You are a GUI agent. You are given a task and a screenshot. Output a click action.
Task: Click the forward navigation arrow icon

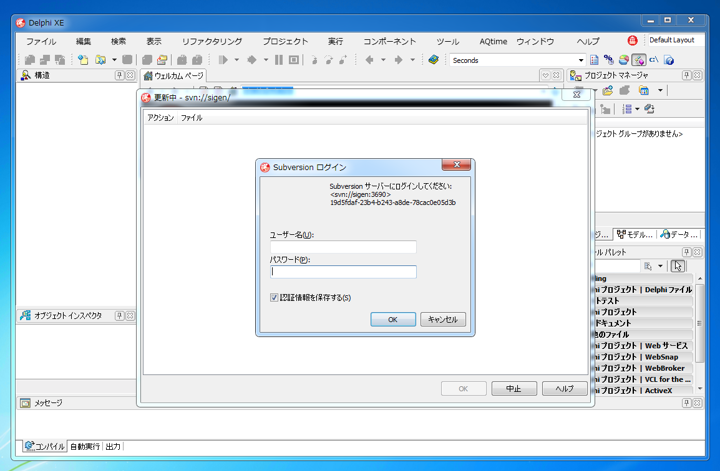click(x=398, y=60)
